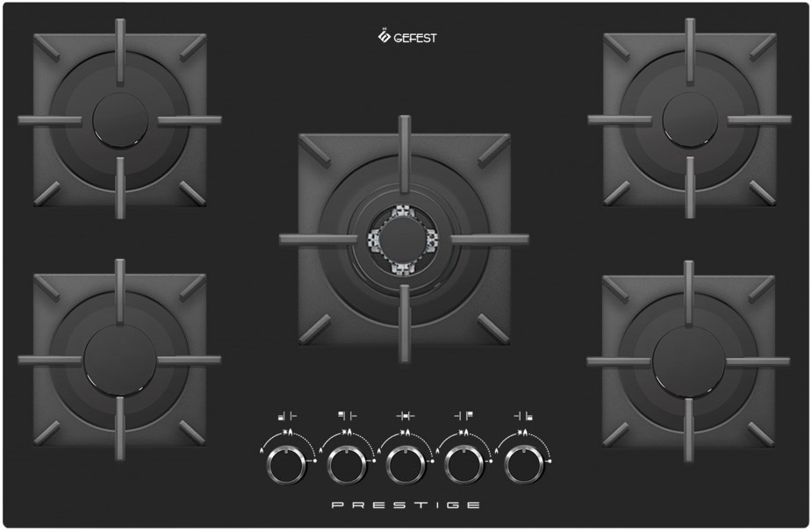Click the GEFEST brand name text

(x=415, y=38)
